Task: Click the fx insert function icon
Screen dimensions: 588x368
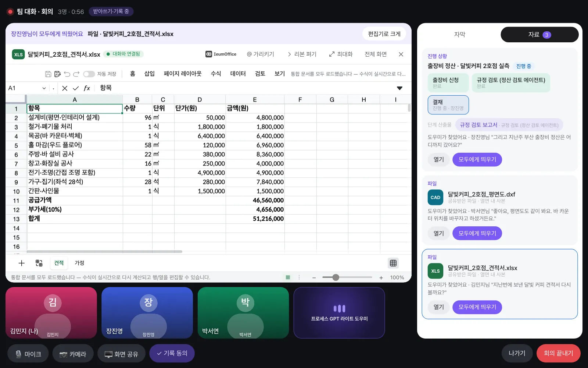Action: point(87,88)
